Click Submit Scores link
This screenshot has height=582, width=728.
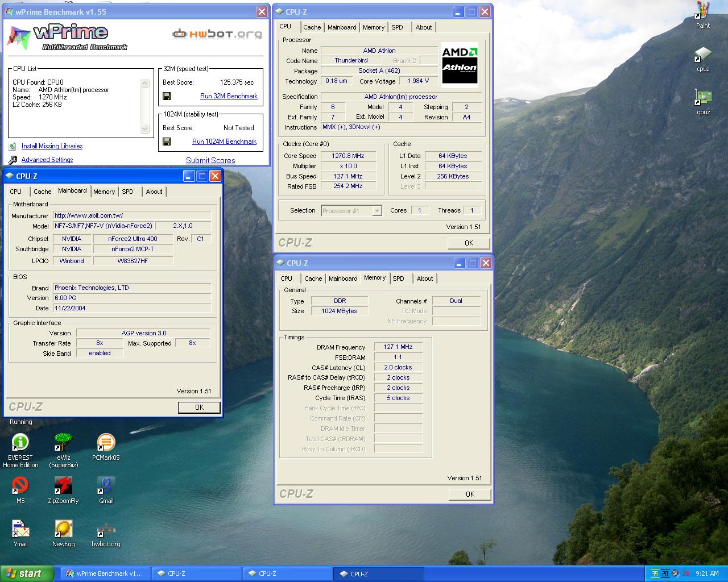210,160
